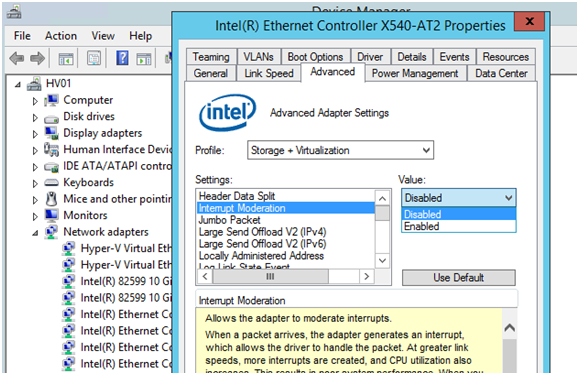The image size is (579, 375).
Task: Click the Back arrow toolbar icon
Action: pyautogui.click(x=17, y=58)
